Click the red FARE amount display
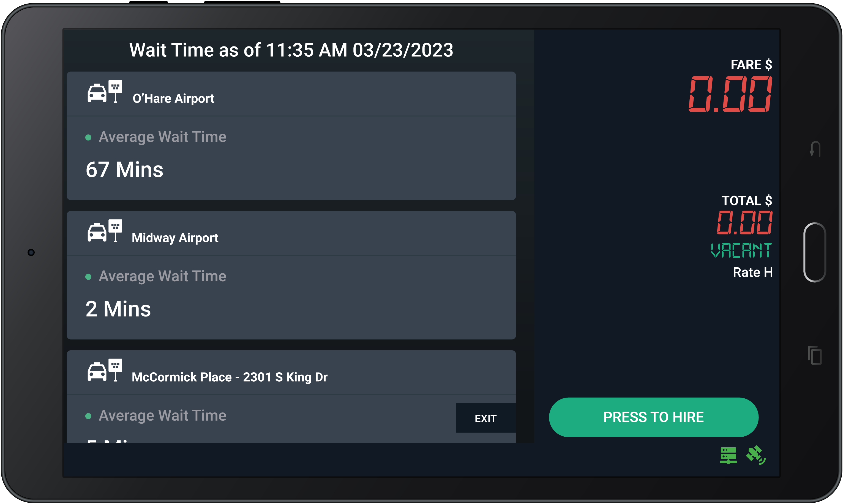Viewport: 843px width, 504px height. [730, 94]
